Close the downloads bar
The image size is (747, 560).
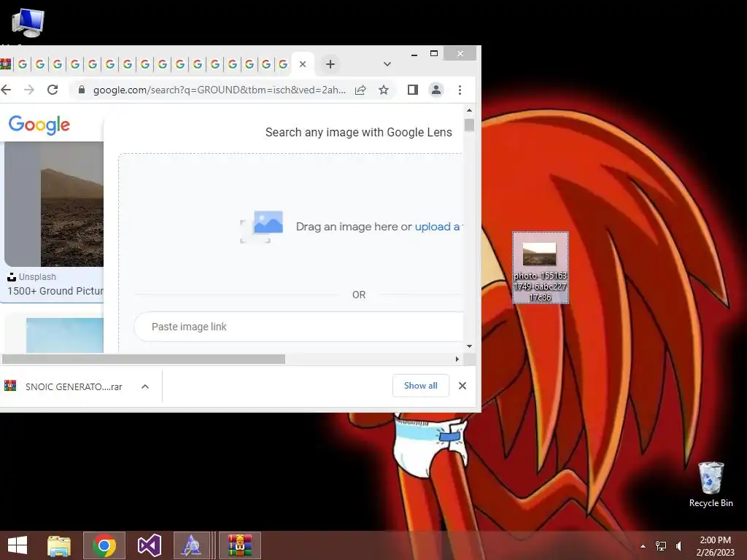(462, 386)
